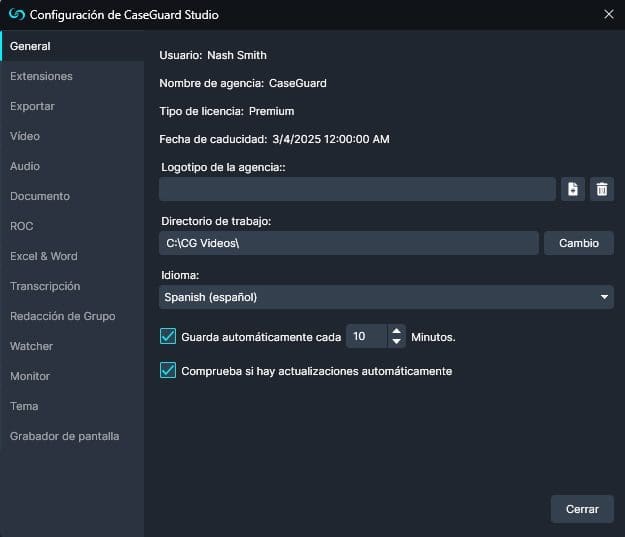
Task: Click the browse logo file icon
Action: (x=573, y=190)
